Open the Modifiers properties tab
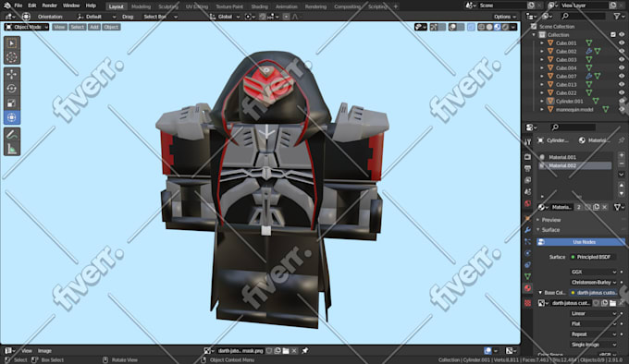 527,230
